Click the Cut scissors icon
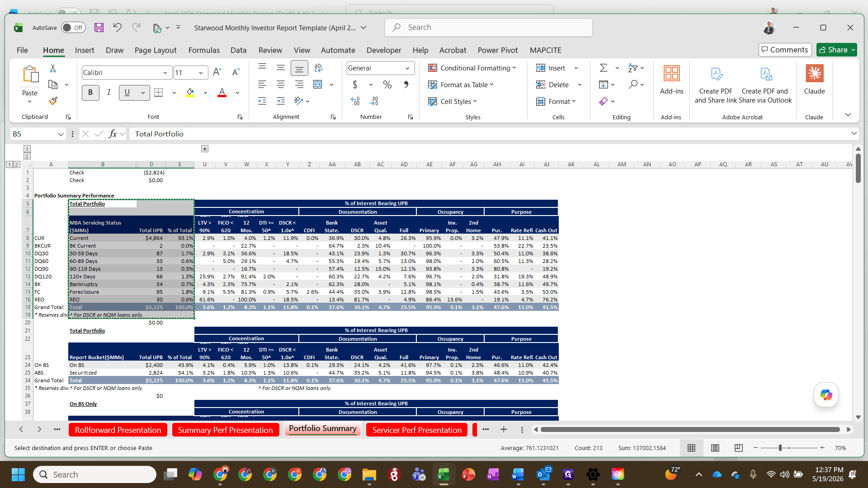868x488 pixels. coord(53,68)
